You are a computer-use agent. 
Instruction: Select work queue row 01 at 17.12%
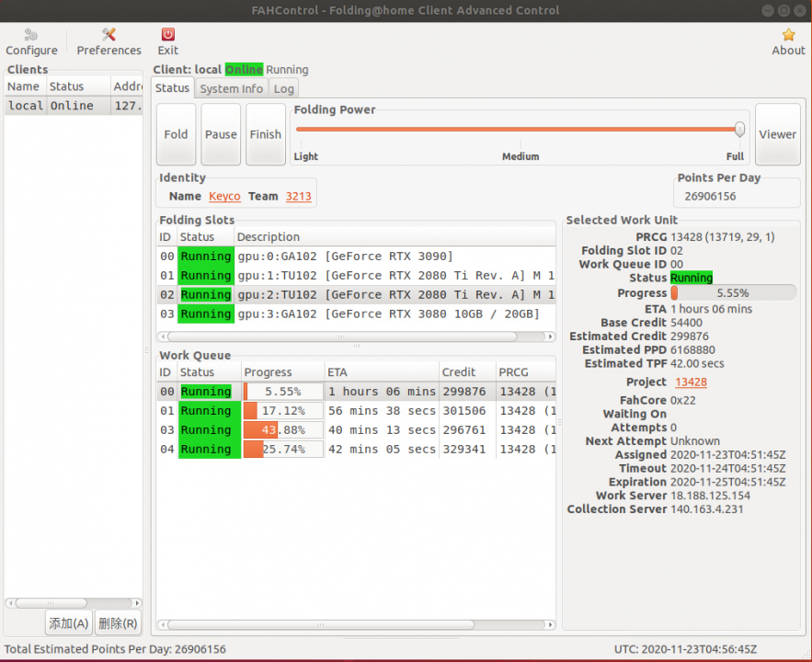[356, 410]
